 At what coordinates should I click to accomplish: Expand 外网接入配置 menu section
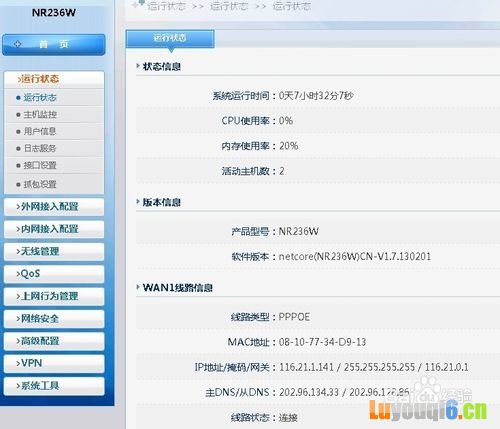(54, 207)
